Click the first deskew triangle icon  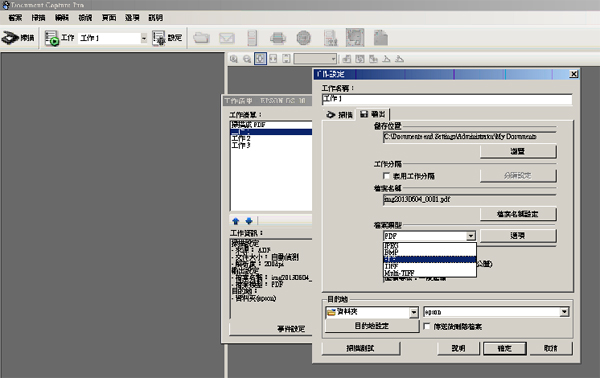click(x=386, y=59)
